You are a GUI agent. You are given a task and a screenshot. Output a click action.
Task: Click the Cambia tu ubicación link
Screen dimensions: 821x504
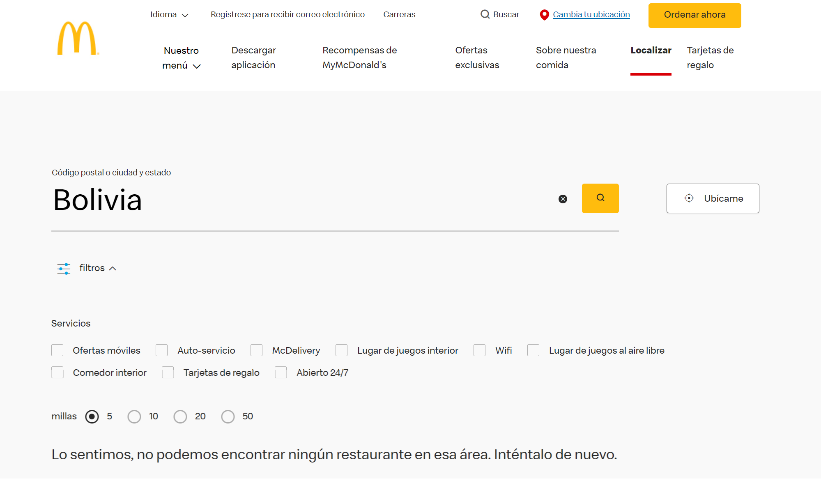click(591, 14)
